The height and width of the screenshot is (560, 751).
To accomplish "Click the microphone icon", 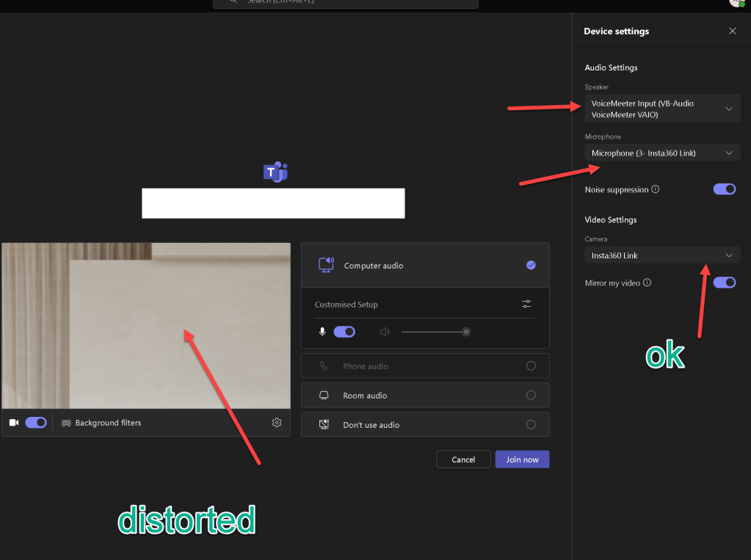I will tap(322, 332).
